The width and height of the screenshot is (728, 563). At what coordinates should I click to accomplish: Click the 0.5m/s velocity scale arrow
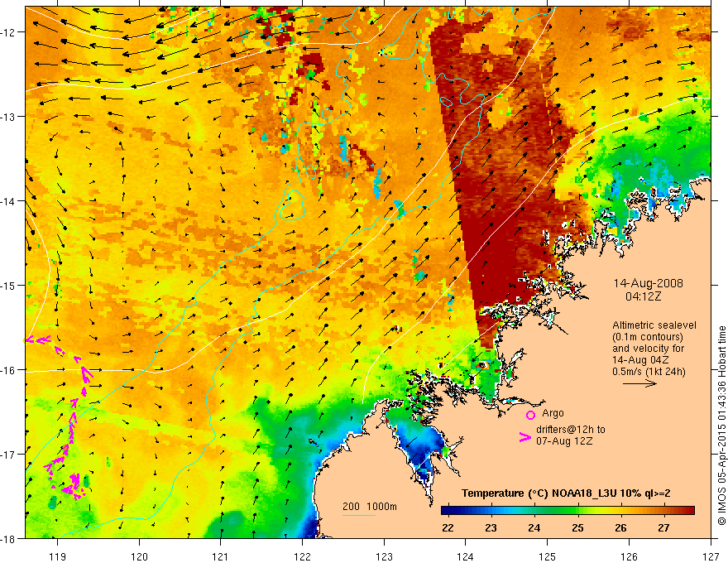pos(639,383)
